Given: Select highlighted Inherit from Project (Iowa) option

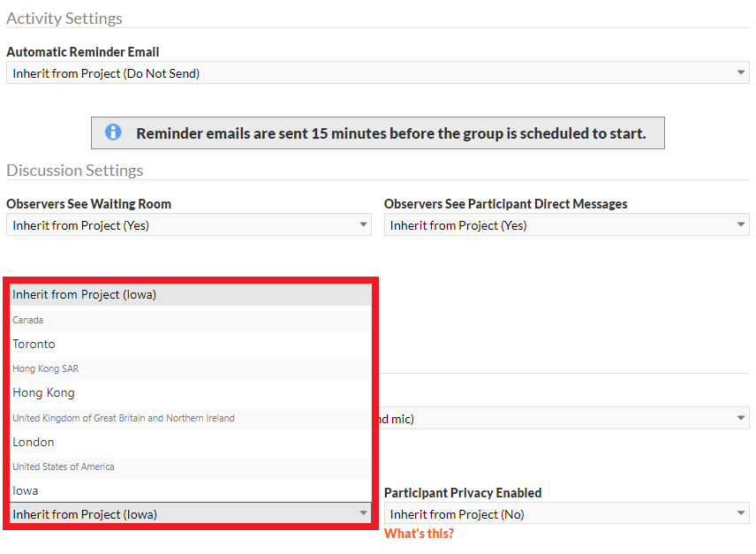Looking at the screenshot, I should [x=191, y=294].
